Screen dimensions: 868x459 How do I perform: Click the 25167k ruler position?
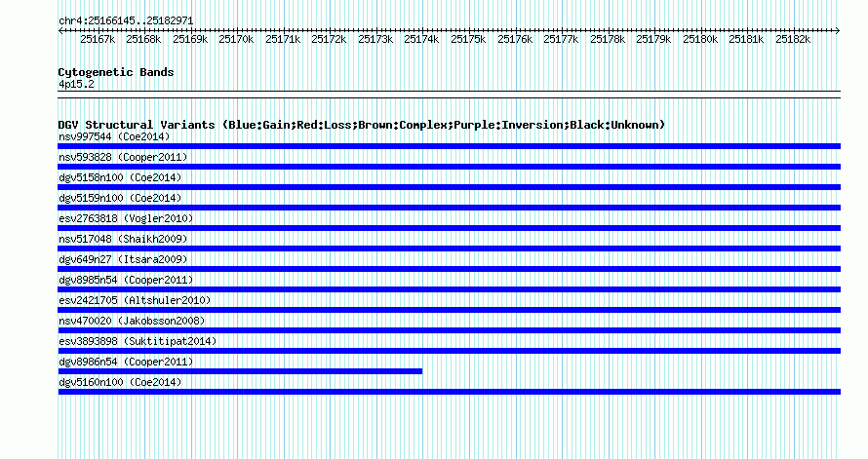point(98,39)
